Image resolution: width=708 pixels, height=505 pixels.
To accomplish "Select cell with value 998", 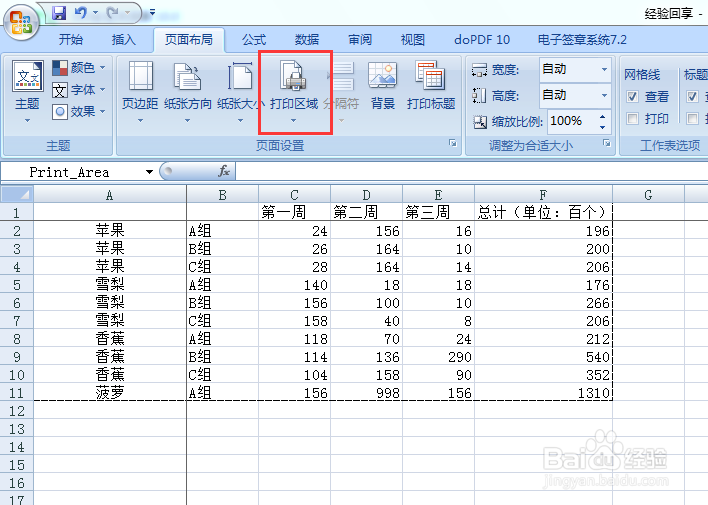I will click(x=366, y=393).
